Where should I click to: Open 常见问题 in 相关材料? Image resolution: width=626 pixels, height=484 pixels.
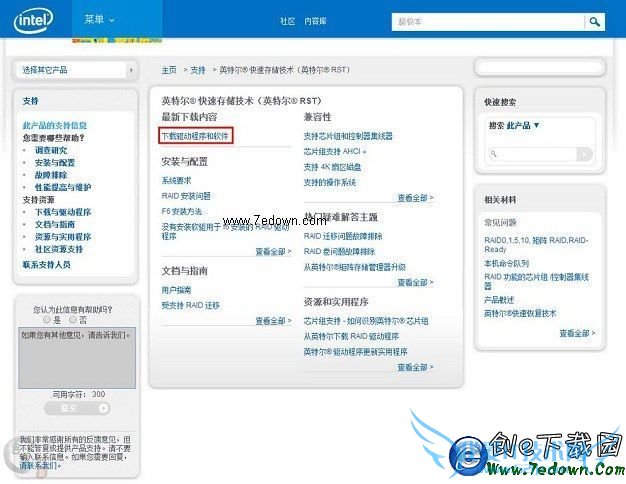(500, 223)
